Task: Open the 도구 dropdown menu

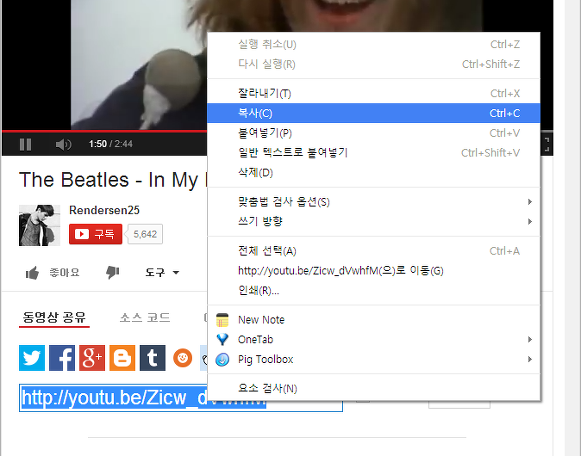Action: tap(162, 273)
